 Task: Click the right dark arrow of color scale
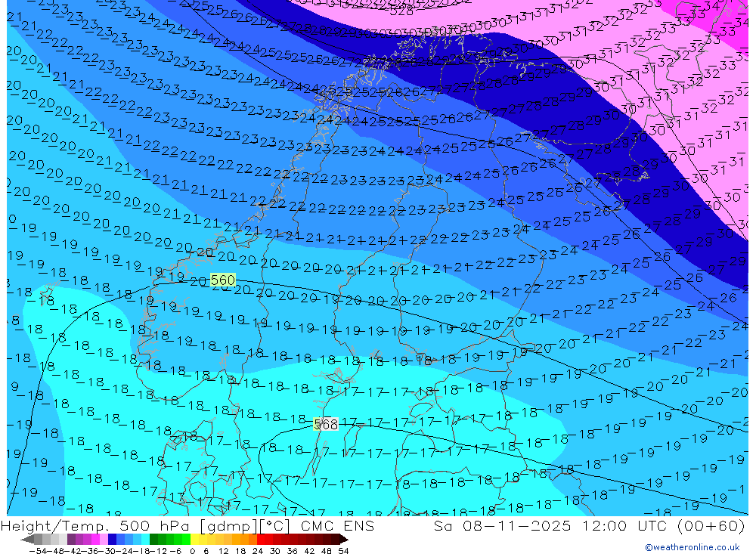click(x=344, y=540)
